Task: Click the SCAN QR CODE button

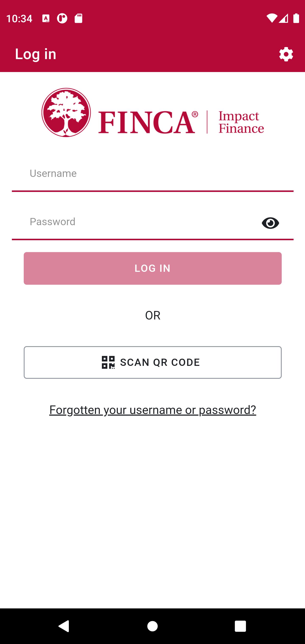Action: (x=152, y=362)
